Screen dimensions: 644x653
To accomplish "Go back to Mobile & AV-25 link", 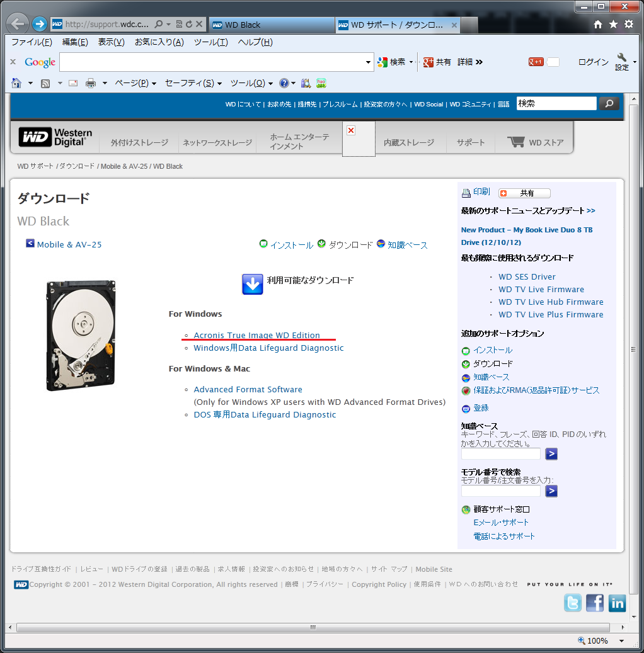I will click(x=69, y=244).
